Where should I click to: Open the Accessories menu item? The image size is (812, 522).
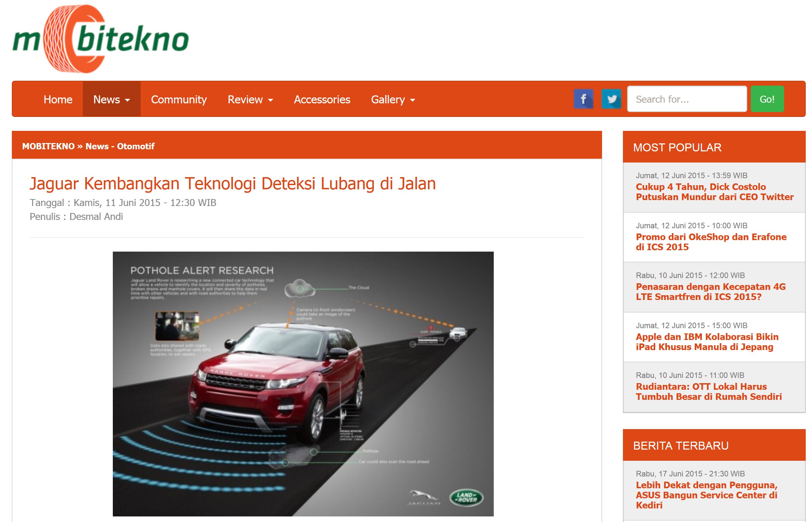click(x=322, y=100)
